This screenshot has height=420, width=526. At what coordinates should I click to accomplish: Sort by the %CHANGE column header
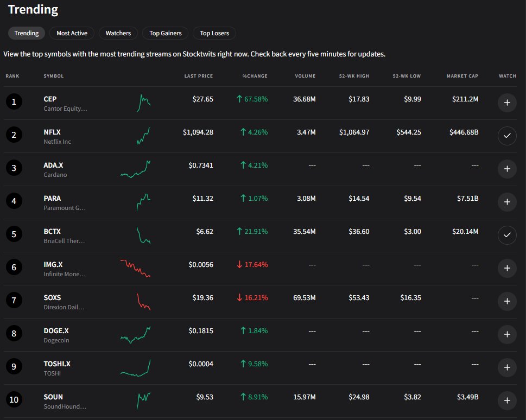(255, 76)
